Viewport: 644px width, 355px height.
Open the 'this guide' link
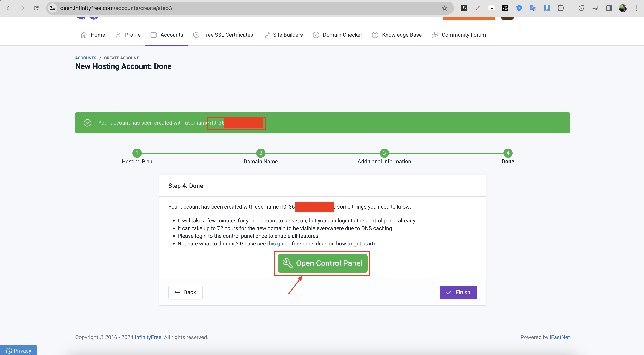click(x=278, y=244)
